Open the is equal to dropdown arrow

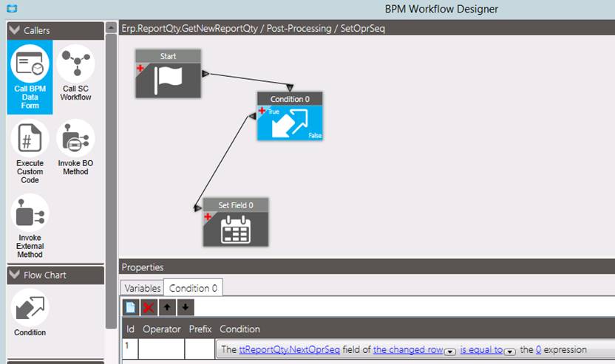pyautogui.click(x=509, y=351)
